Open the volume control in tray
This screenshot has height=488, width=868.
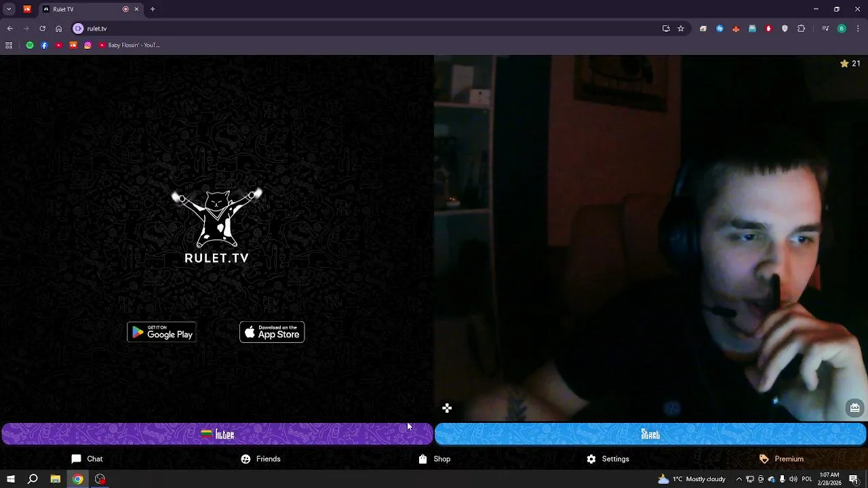pos(793,479)
